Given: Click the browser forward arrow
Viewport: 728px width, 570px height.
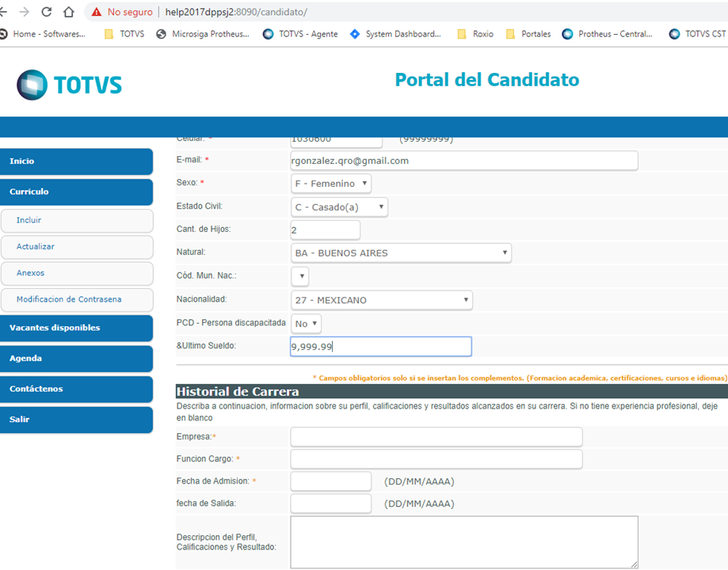Looking at the screenshot, I should [24, 12].
